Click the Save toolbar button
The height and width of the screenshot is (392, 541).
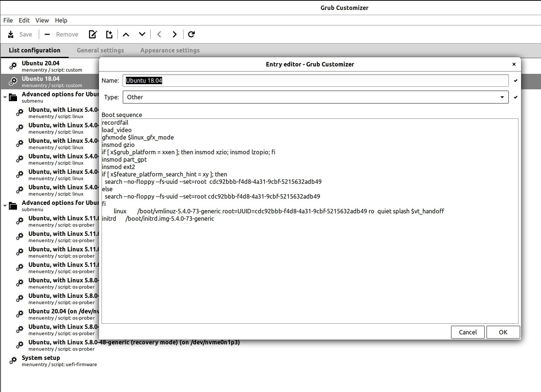coord(20,34)
